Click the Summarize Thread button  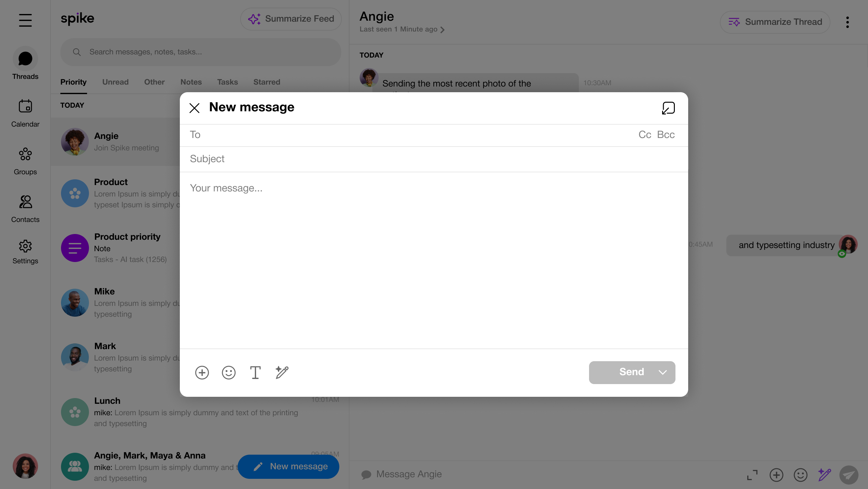point(775,22)
